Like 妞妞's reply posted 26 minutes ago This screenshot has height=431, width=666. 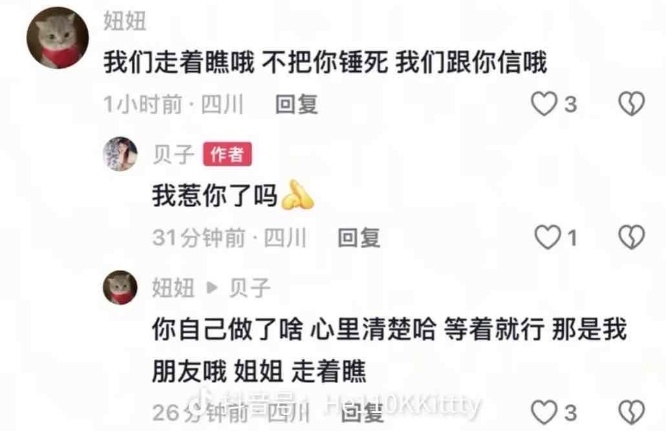[544, 412]
